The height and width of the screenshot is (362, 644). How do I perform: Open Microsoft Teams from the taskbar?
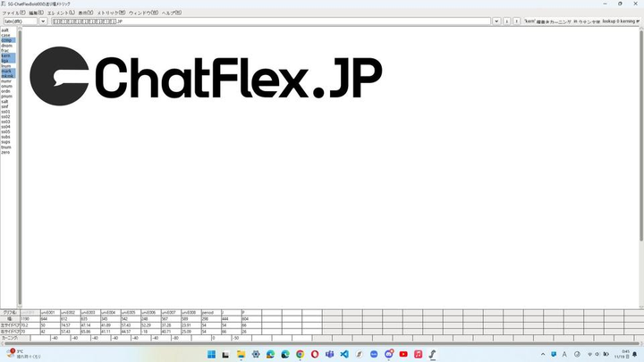pyautogui.click(x=329, y=354)
